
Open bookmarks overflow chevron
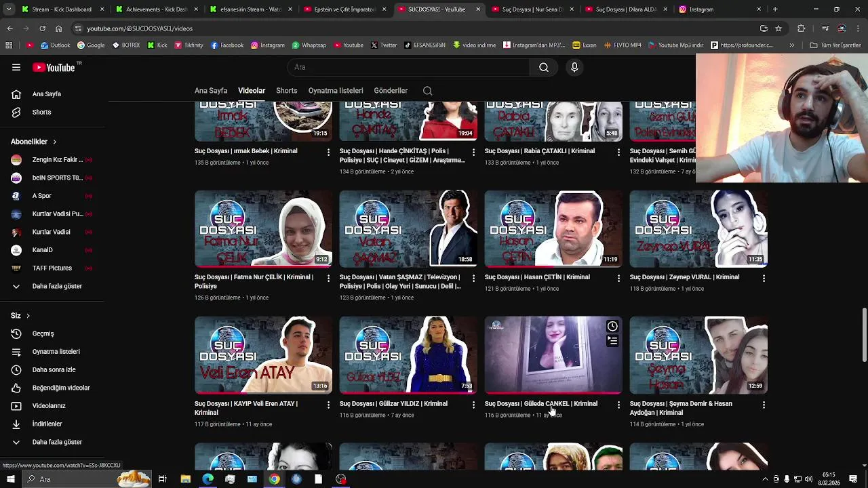point(791,45)
